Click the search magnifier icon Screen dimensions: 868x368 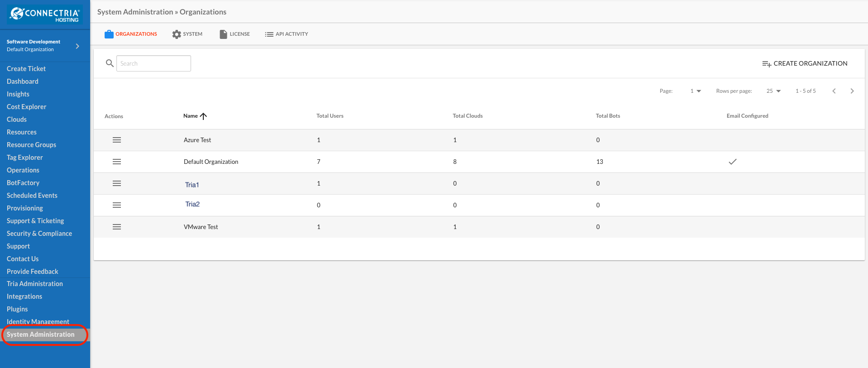tap(110, 63)
